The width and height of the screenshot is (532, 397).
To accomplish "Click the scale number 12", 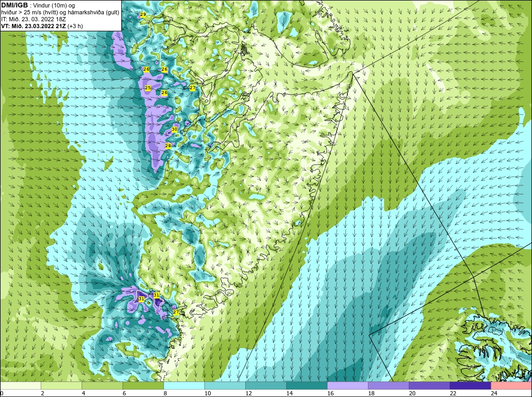I will click(x=248, y=393).
